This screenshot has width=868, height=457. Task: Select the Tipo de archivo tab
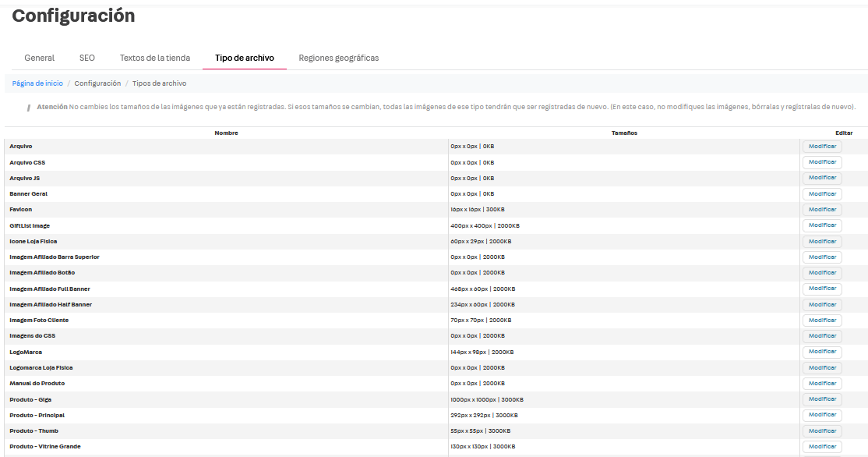tap(244, 58)
